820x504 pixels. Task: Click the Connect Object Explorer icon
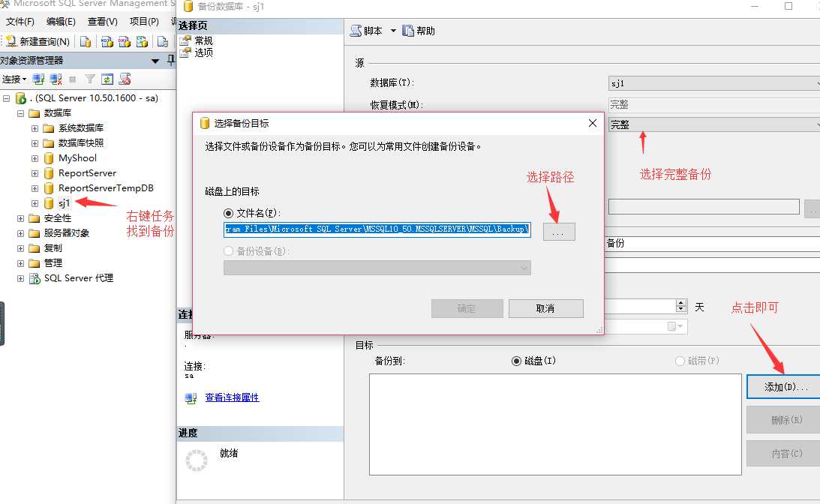38,79
